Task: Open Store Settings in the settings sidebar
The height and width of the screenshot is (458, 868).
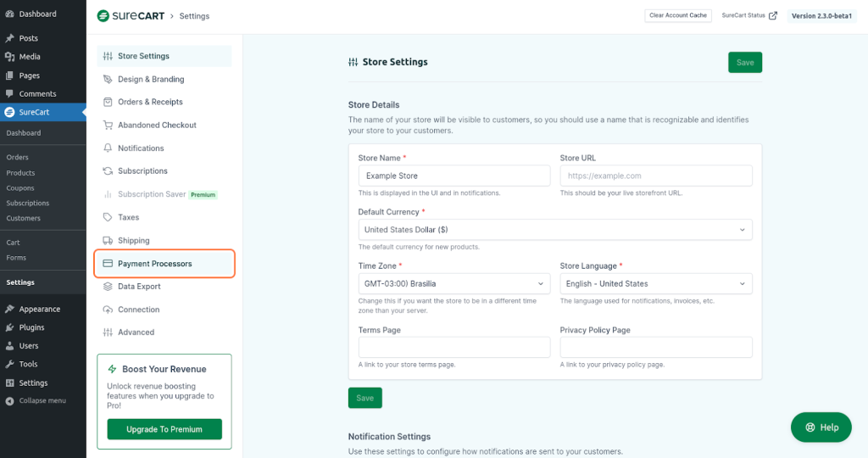Action: tap(164, 56)
